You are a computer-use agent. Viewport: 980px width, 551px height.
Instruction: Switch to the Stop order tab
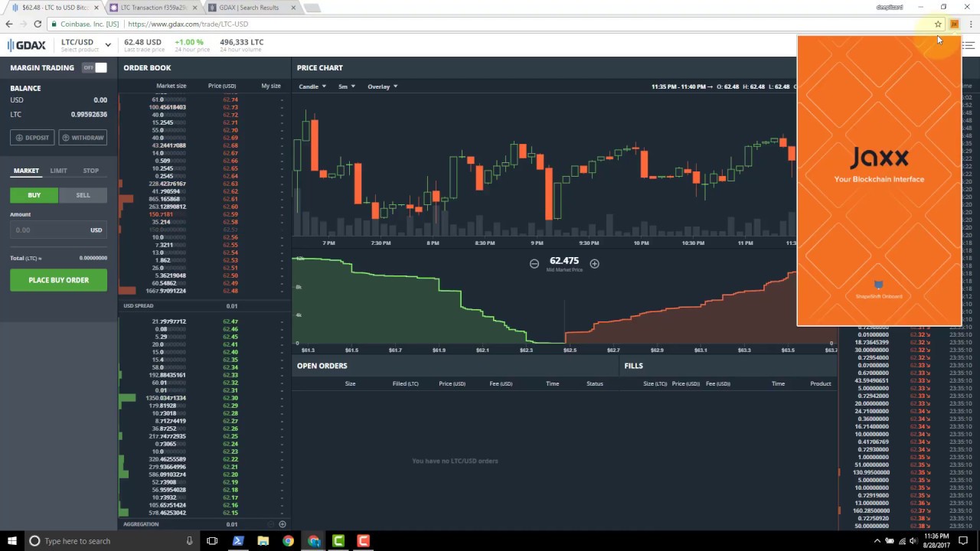point(90,171)
